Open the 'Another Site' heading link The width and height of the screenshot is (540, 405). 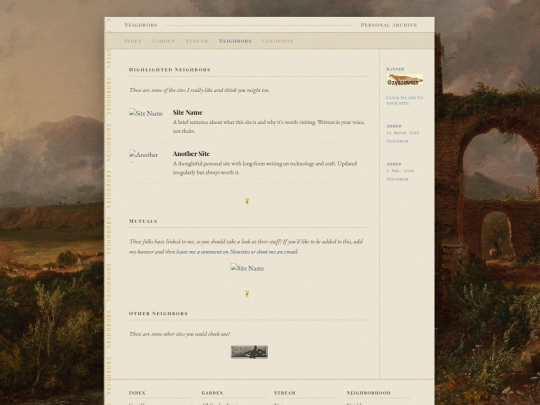(x=191, y=154)
